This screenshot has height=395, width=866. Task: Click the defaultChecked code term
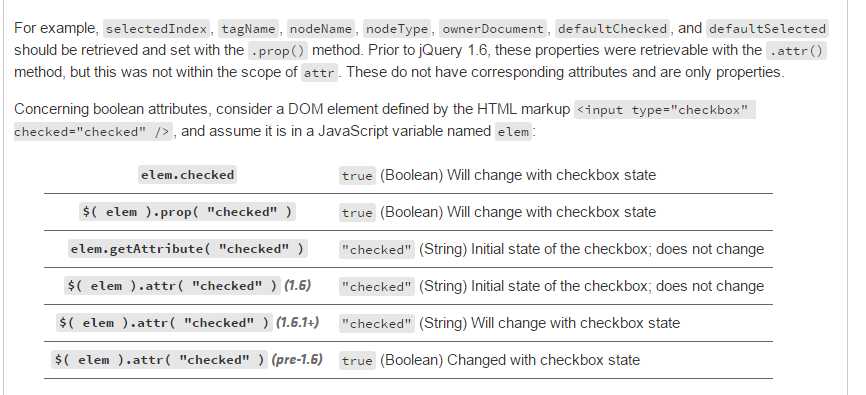tap(612, 28)
